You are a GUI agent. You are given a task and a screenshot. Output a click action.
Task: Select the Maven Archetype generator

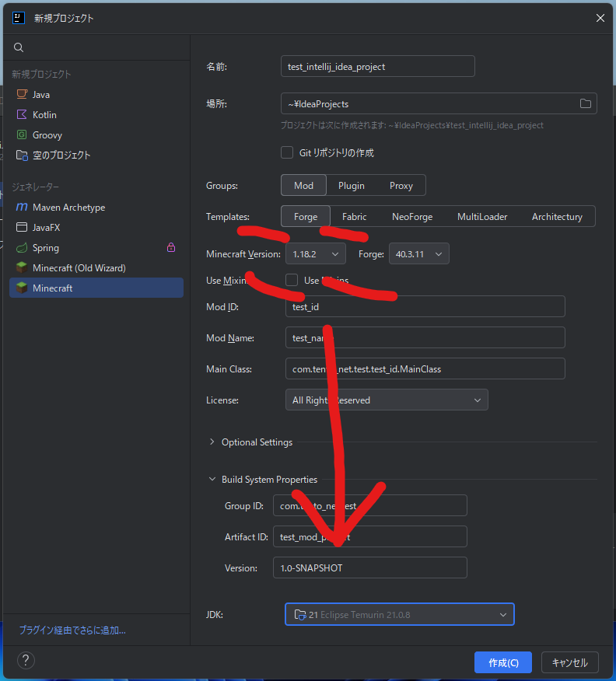68,208
